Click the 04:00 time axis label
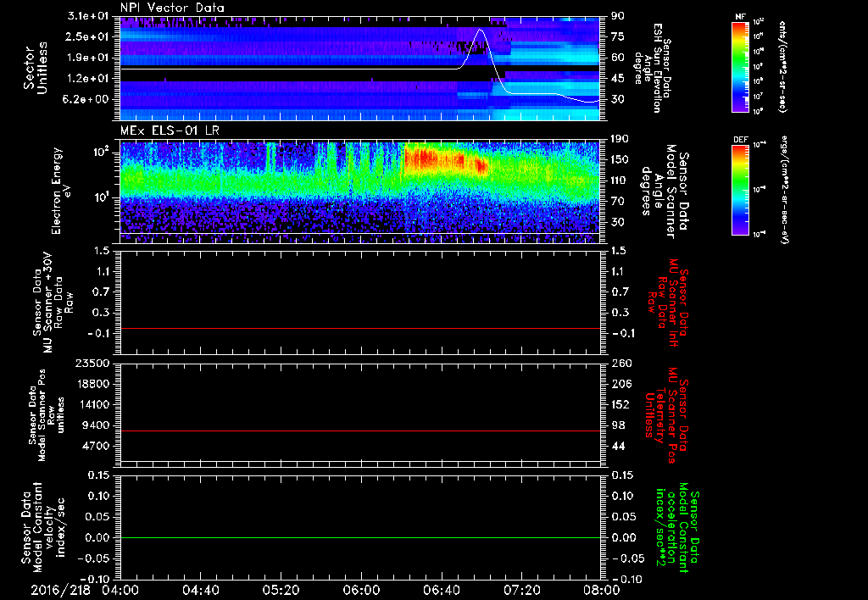 (120, 590)
